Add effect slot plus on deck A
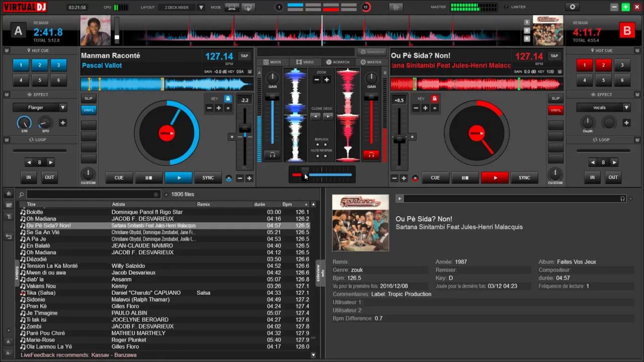Screen dimensions: 644x362 [x=63, y=123]
